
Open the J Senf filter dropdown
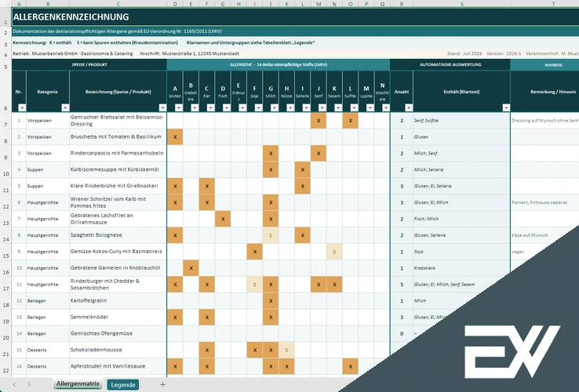pos(322,107)
